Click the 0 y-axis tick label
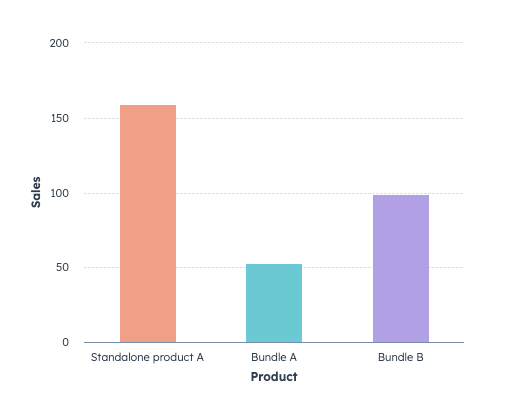 pyautogui.click(x=66, y=342)
